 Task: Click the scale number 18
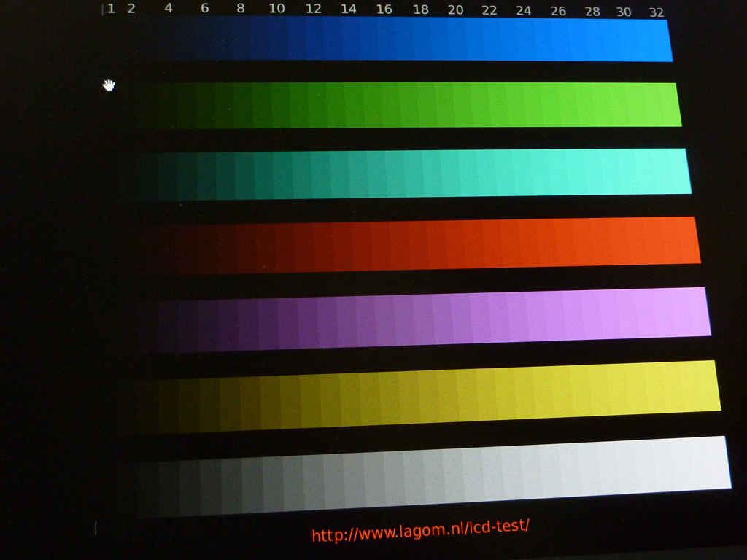(421, 9)
